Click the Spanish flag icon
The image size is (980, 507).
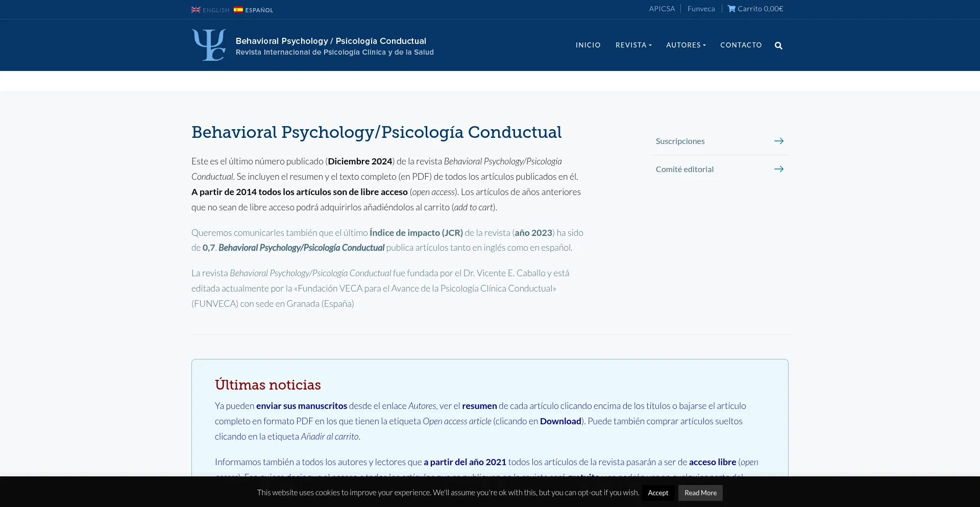point(238,10)
